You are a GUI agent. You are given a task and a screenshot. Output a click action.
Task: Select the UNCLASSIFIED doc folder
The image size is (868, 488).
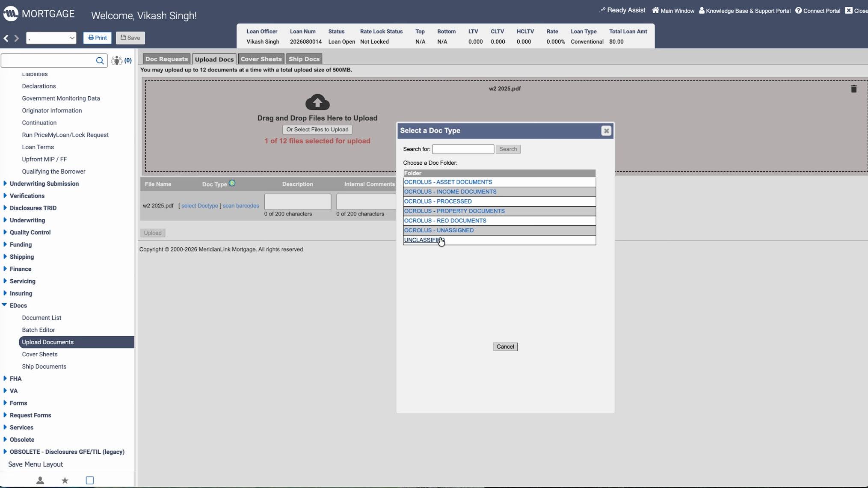[424, 240]
